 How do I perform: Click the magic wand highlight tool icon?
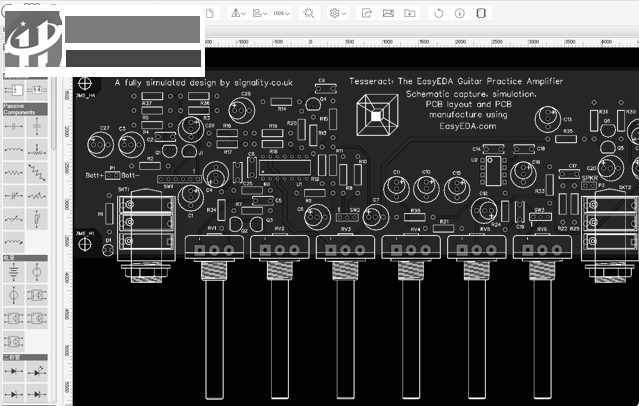(x=309, y=13)
